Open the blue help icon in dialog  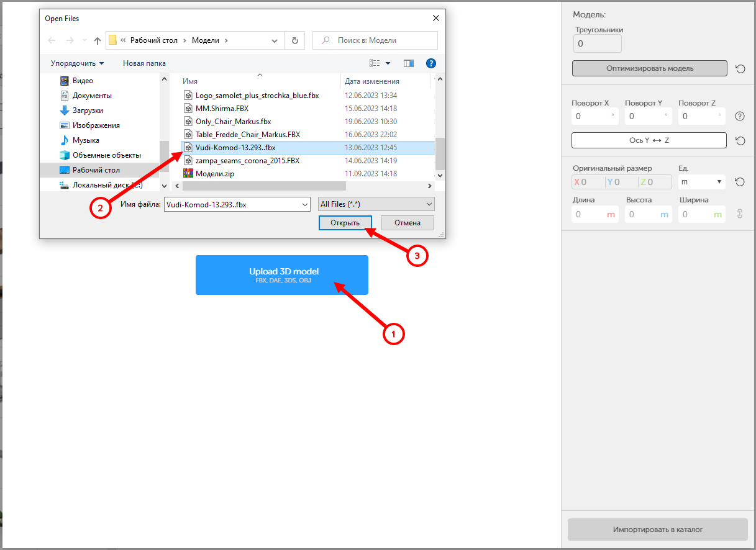point(431,63)
